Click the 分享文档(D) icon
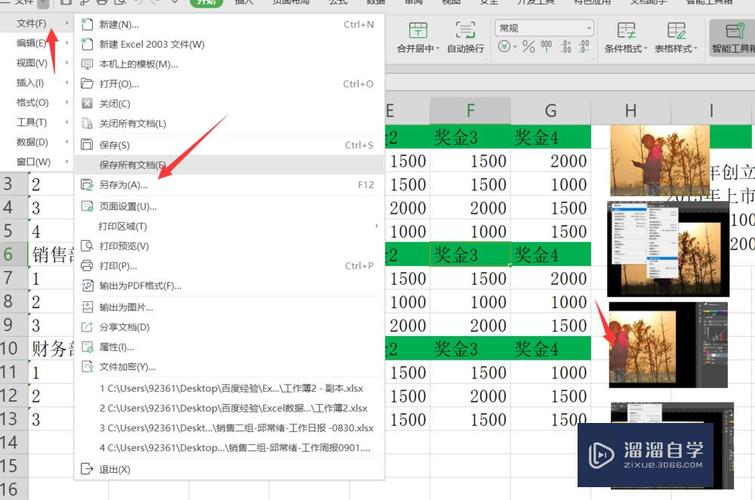 click(87, 327)
